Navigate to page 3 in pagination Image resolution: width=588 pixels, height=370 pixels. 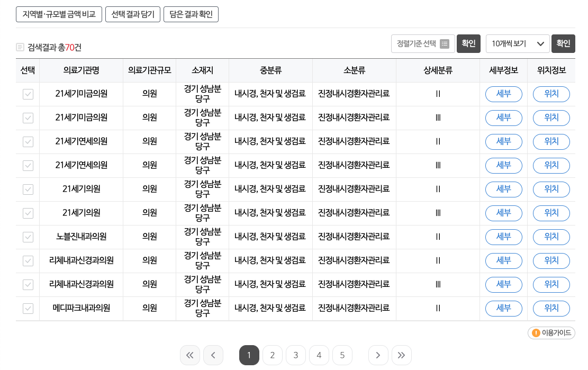point(296,355)
